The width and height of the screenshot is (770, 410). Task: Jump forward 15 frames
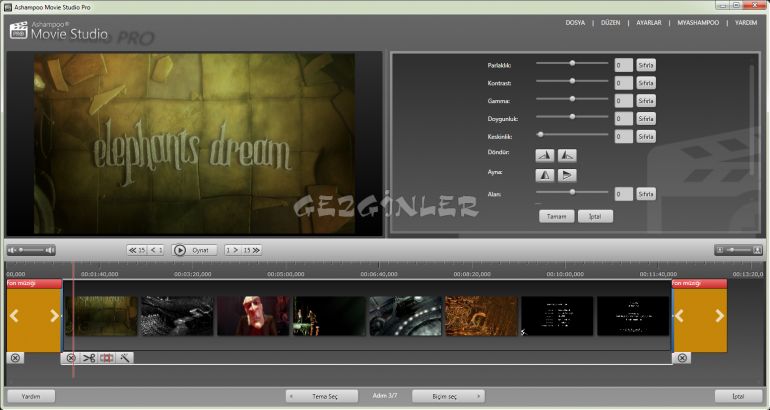pyautogui.click(x=251, y=250)
